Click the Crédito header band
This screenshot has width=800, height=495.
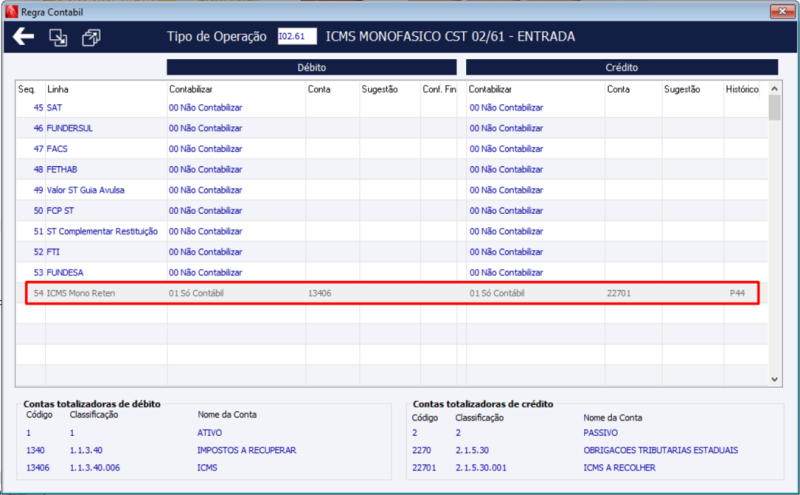point(621,67)
